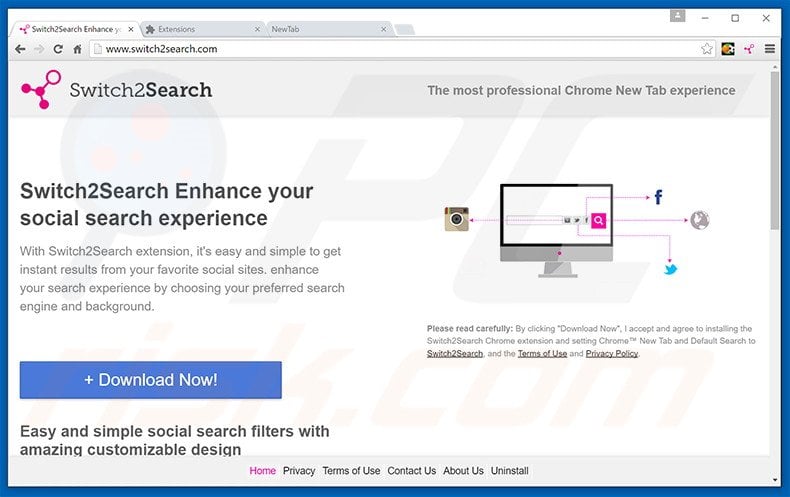Image resolution: width=790 pixels, height=497 pixels.
Task: Click the tagline The most professional Chrome New Tab experience
Action: pyautogui.click(x=581, y=90)
